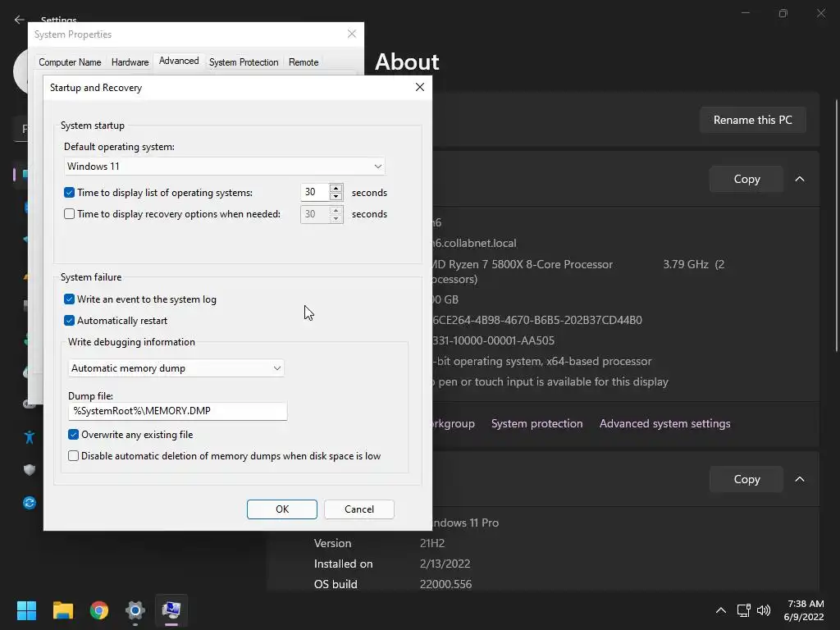The height and width of the screenshot is (630, 840).
Task: Copy device specifications
Action: tap(746, 179)
